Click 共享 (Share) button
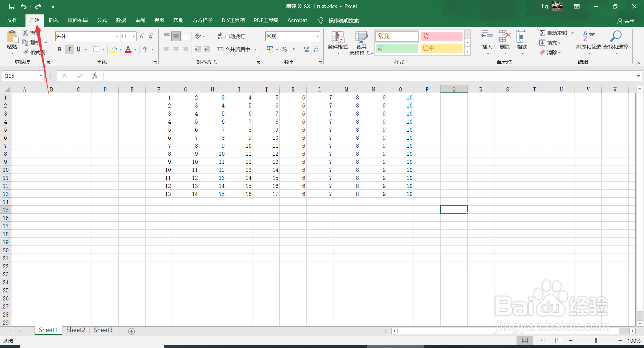 [626, 21]
